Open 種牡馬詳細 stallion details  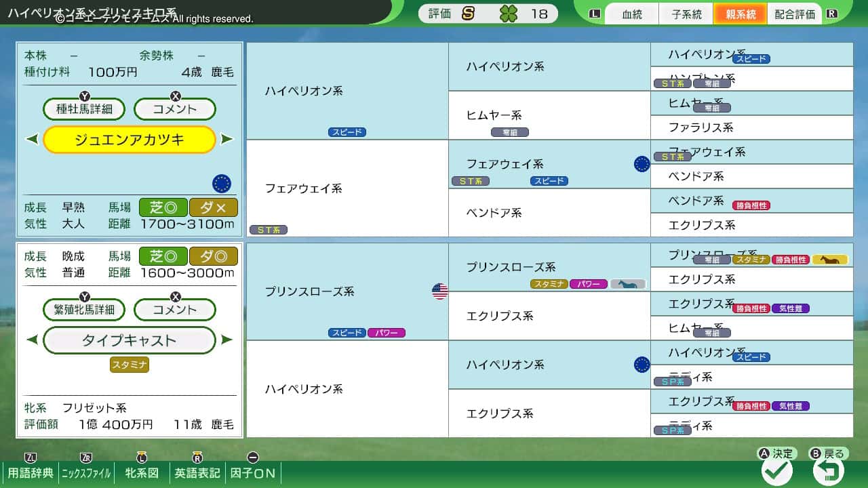[84, 109]
